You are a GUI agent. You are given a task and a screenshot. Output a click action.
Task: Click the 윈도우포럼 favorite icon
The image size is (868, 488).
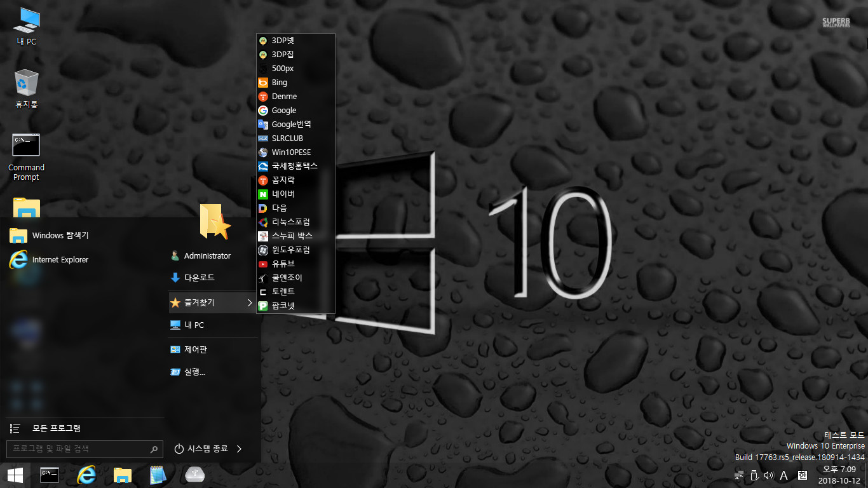click(x=263, y=250)
